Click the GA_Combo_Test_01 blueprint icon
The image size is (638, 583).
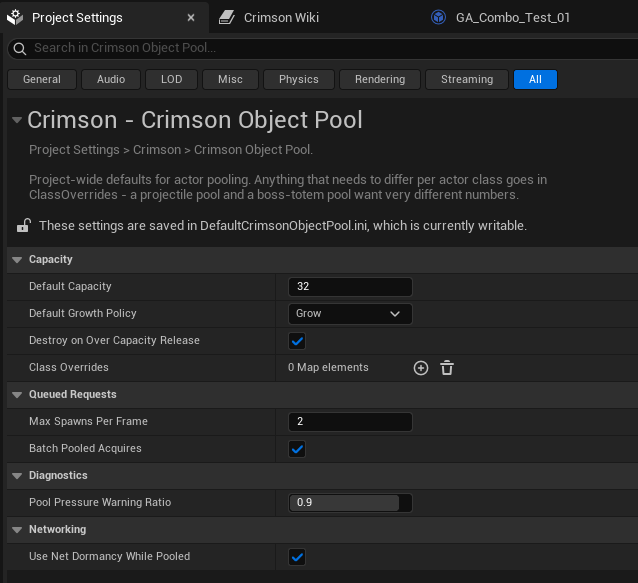click(x=438, y=17)
